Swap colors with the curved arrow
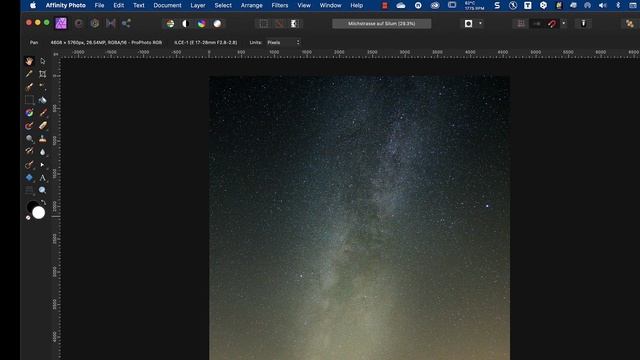 [44, 202]
